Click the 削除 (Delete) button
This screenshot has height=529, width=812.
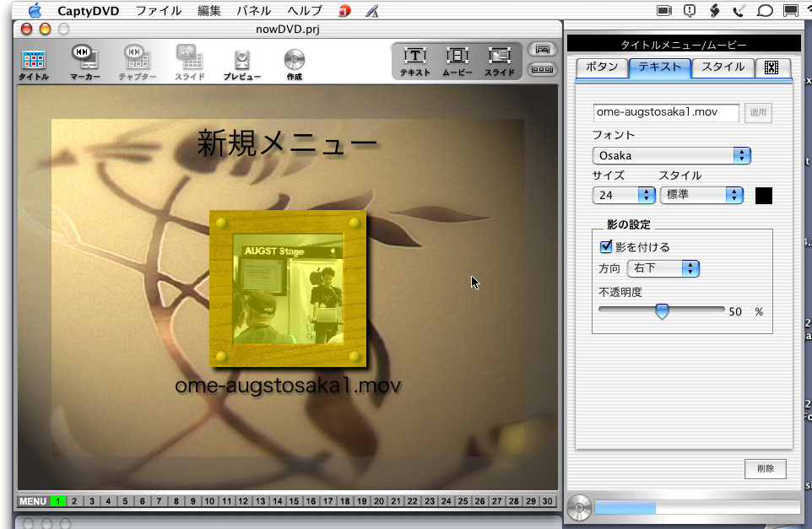(x=765, y=468)
